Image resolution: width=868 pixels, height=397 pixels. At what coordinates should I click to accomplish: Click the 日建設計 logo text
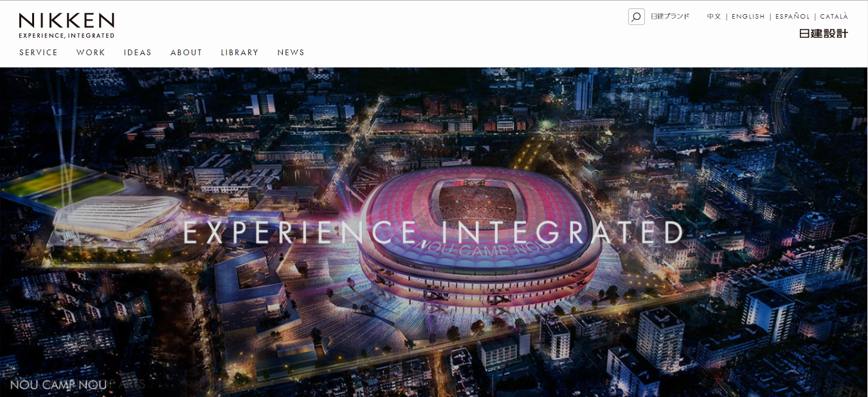[x=824, y=33]
